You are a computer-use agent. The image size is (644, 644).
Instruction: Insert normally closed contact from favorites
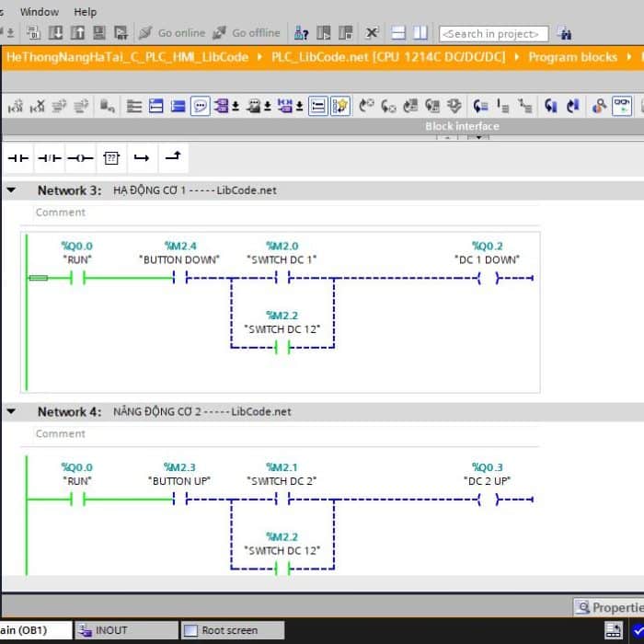50,158
